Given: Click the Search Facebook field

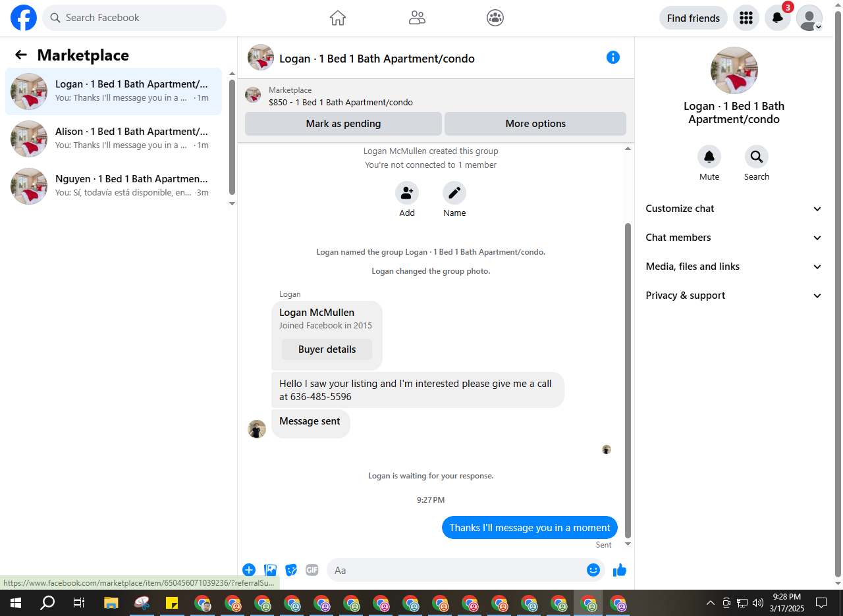Looking at the screenshot, I should point(134,18).
